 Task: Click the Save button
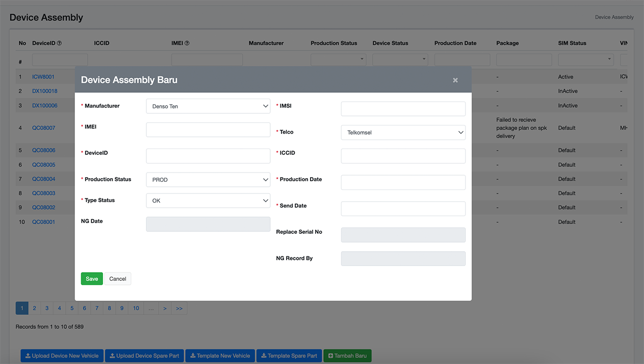[x=92, y=279]
